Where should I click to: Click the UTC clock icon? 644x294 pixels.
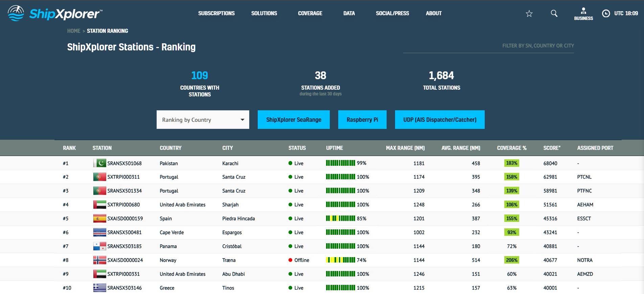(606, 14)
